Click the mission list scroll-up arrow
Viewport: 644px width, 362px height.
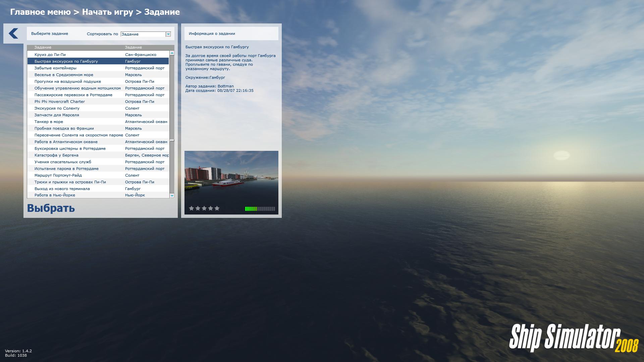coord(172,53)
